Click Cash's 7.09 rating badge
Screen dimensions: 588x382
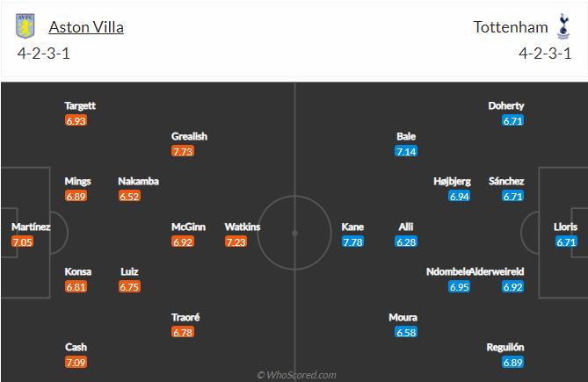point(76,362)
